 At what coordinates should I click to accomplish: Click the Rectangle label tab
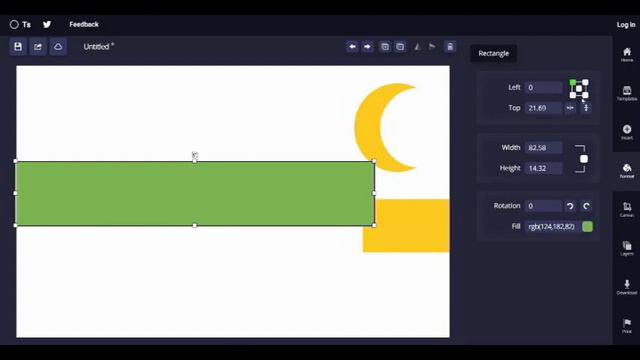pyautogui.click(x=493, y=53)
